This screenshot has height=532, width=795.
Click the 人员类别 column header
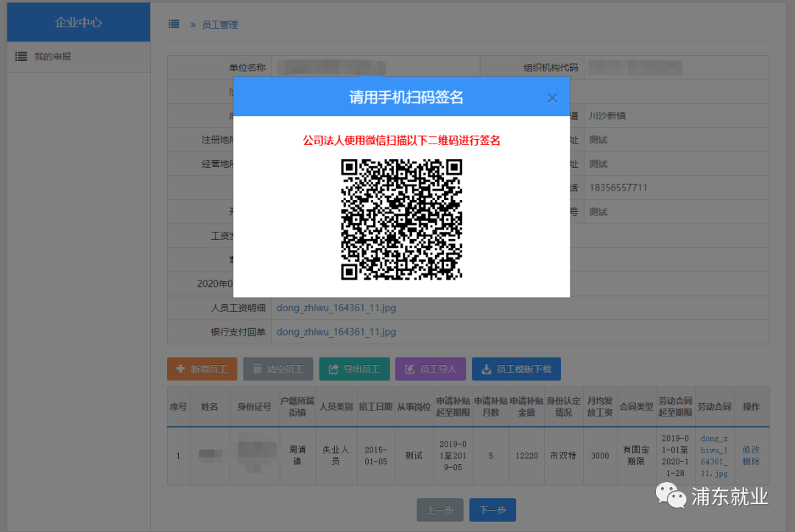tap(336, 407)
